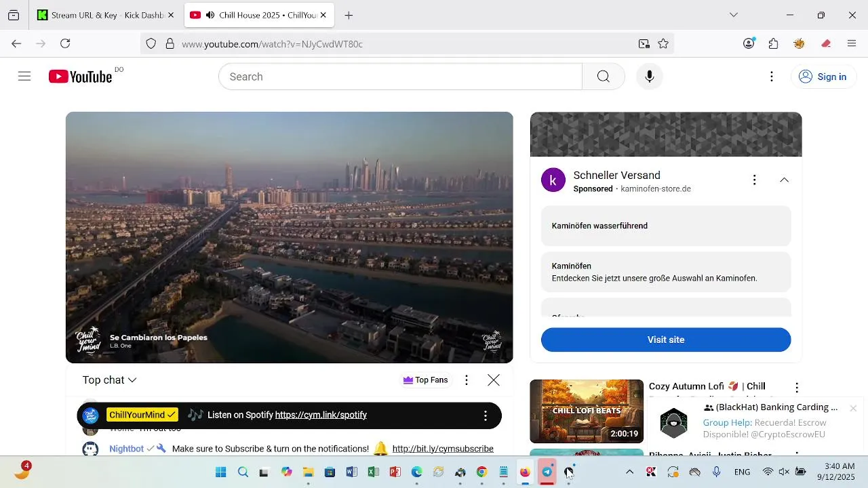This screenshot has width=868, height=488.
Task: Open Top Fans leaderboard
Action: [x=426, y=380]
